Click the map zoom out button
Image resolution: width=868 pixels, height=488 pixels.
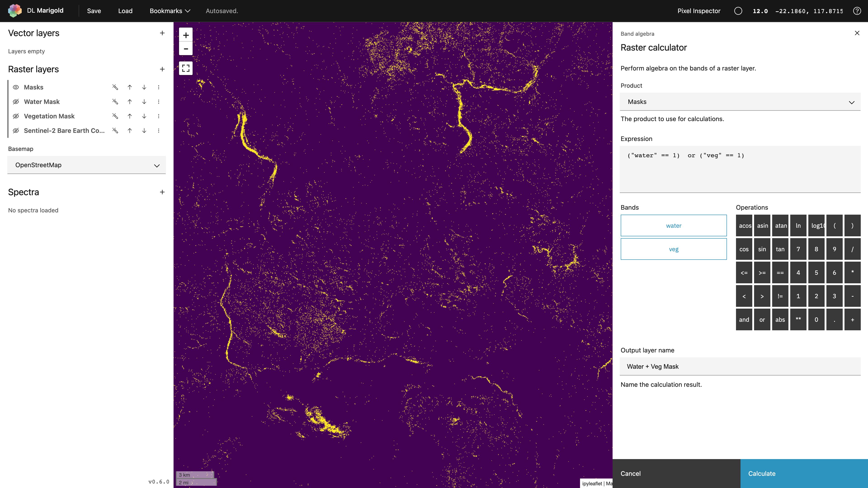(186, 49)
